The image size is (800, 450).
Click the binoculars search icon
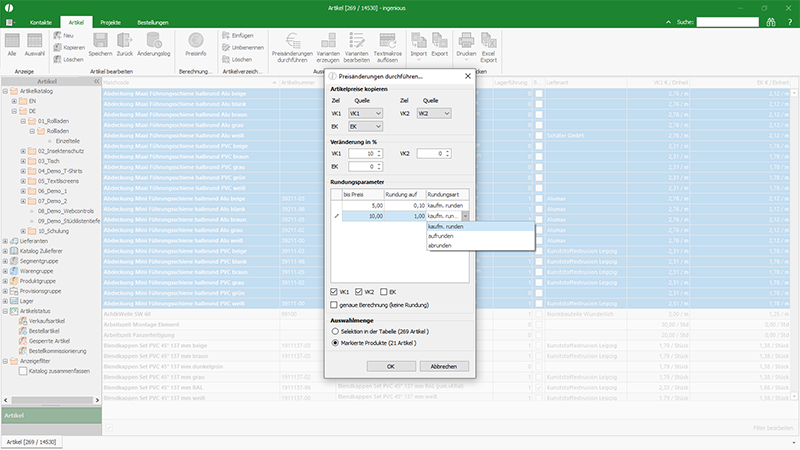tap(770, 22)
